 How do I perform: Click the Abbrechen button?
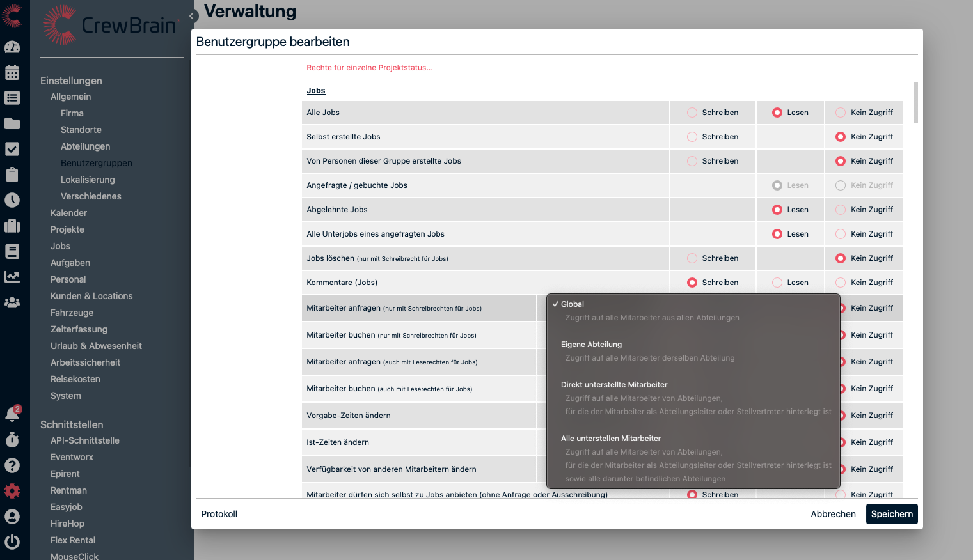[x=833, y=514]
